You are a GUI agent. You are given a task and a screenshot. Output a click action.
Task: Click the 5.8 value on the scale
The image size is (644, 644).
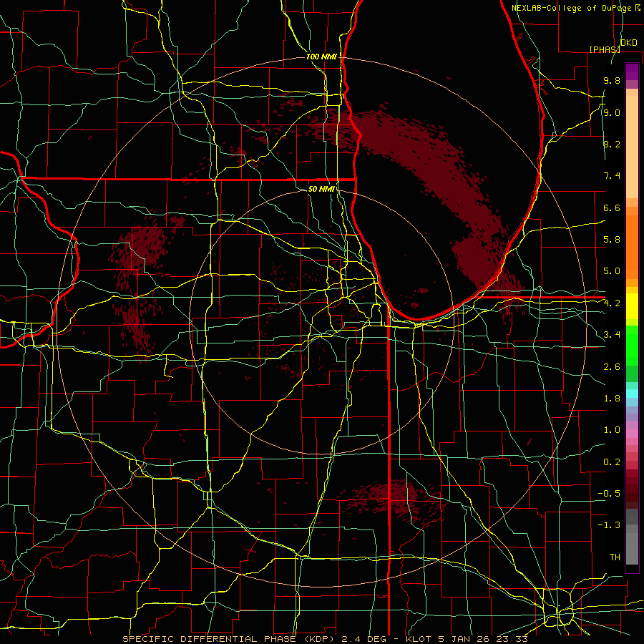tap(612, 240)
